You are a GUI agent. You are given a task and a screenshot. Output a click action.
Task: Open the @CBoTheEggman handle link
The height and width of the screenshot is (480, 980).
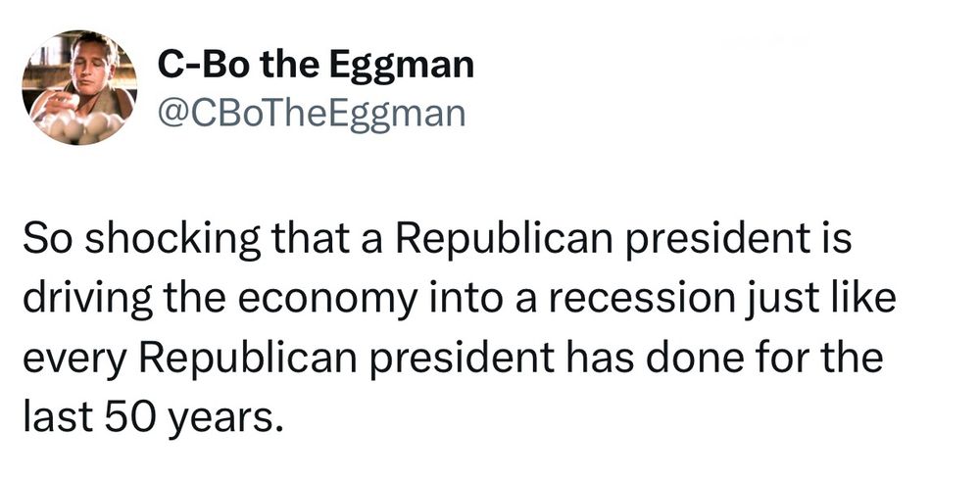pos(312,115)
